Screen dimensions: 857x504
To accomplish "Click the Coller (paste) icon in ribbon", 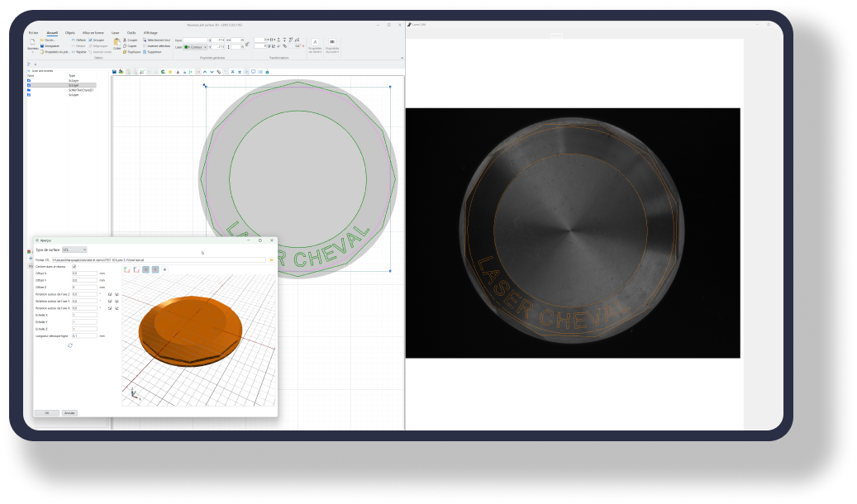I will [117, 43].
